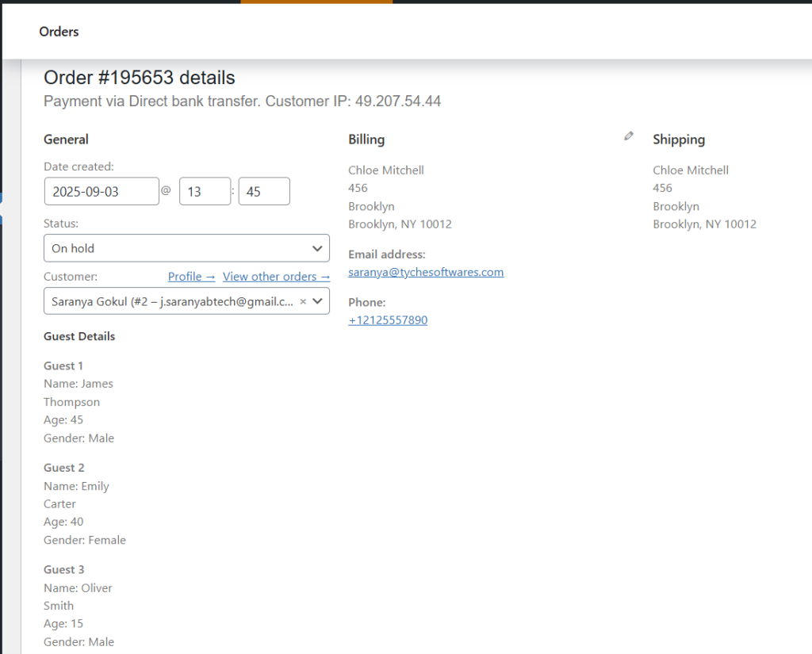The width and height of the screenshot is (812, 654).
Task: Edit billing address via the pencil icon
Action: pyautogui.click(x=628, y=136)
